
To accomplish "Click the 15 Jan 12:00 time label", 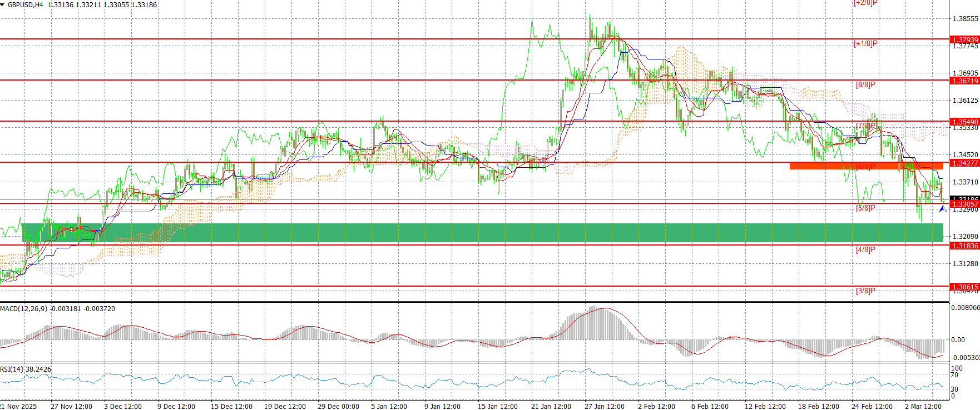I will 498,406.
